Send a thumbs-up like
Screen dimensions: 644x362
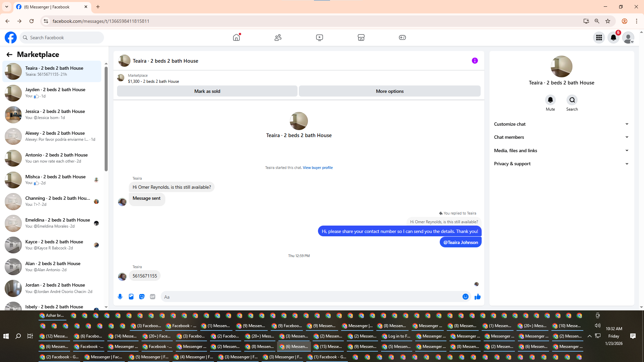point(478,297)
